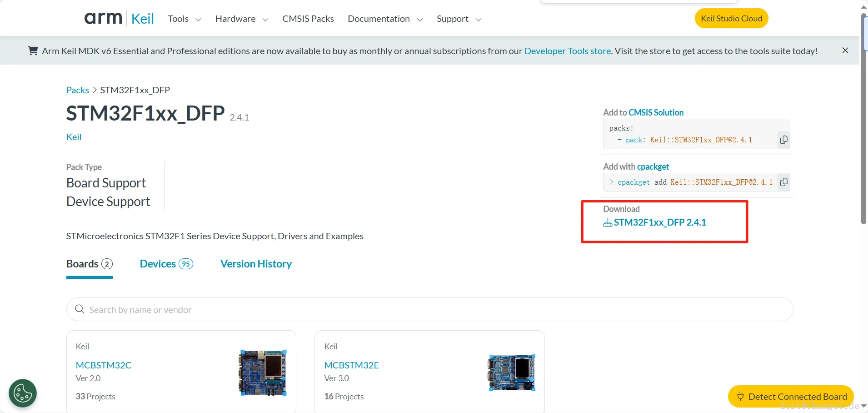Switch to the Version History tab
Image resolution: width=868 pixels, height=413 pixels.
pos(256,264)
